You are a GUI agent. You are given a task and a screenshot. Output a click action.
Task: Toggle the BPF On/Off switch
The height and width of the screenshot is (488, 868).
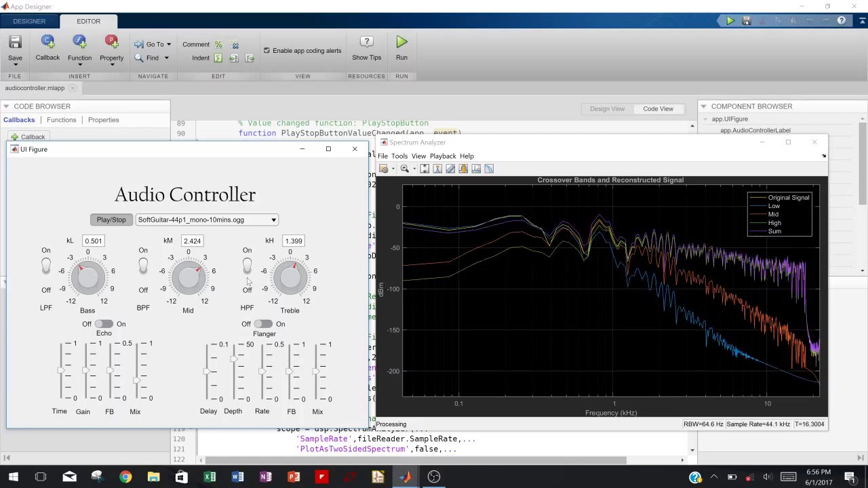click(x=143, y=266)
